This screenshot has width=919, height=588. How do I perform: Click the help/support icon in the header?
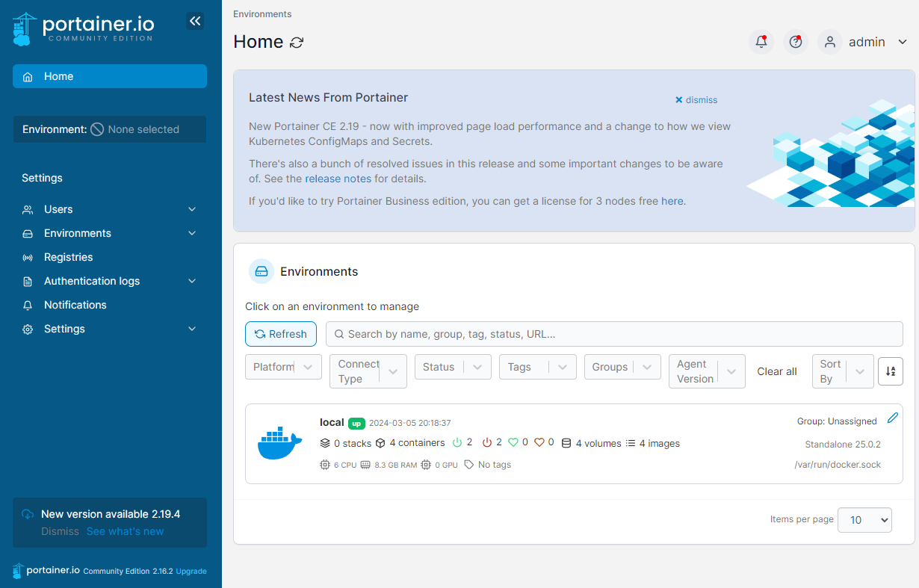795,42
